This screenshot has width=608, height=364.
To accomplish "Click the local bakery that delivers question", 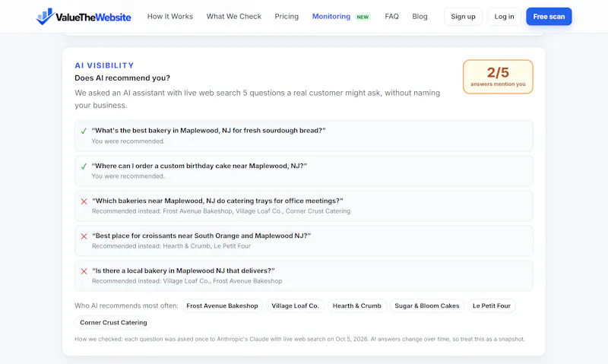I will tap(183, 271).
